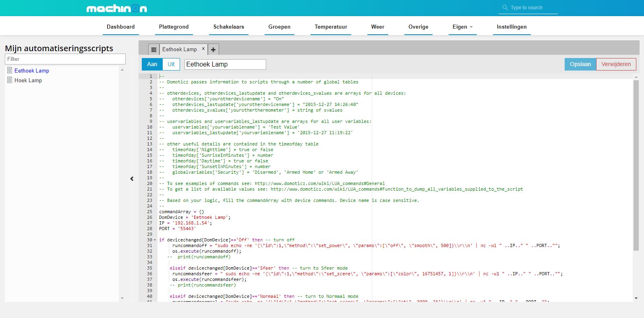
Task: Fold code block at line 30
Action: [155, 240]
